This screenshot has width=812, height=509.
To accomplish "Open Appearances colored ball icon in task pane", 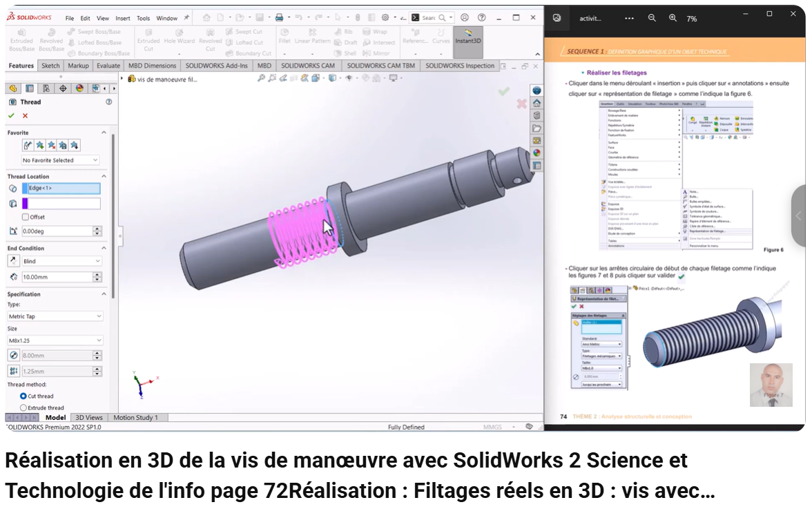I will tap(536, 153).
